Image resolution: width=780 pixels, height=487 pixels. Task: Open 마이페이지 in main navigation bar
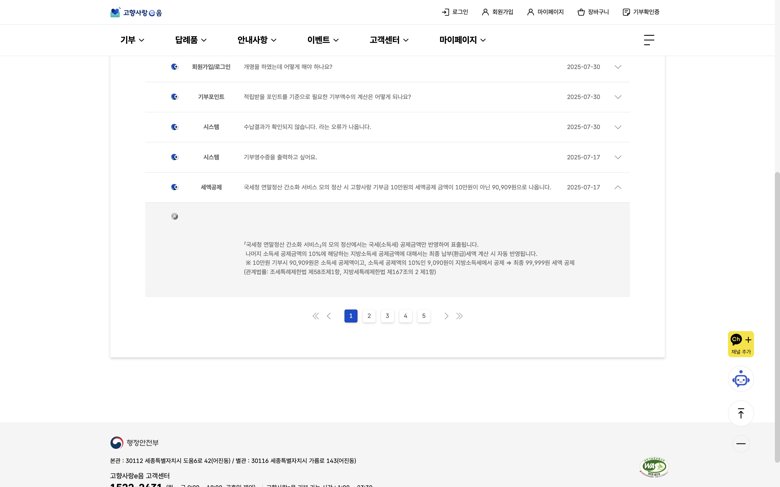[x=462, y=40]
